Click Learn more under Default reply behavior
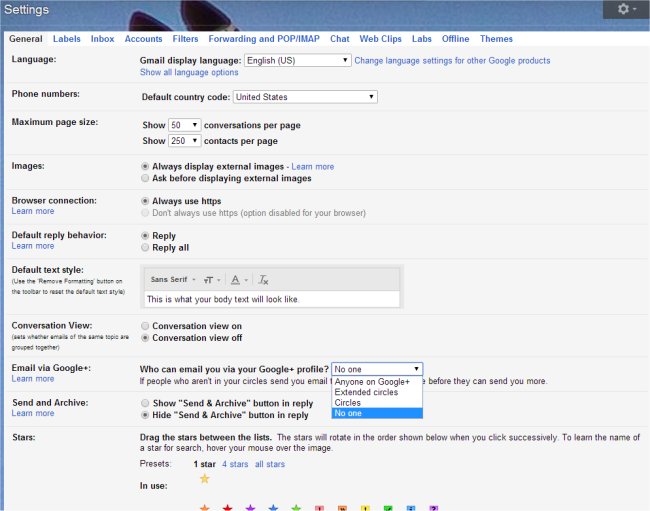Image resolution: width=650 pixels, height=511 pixels. (33, 246)
